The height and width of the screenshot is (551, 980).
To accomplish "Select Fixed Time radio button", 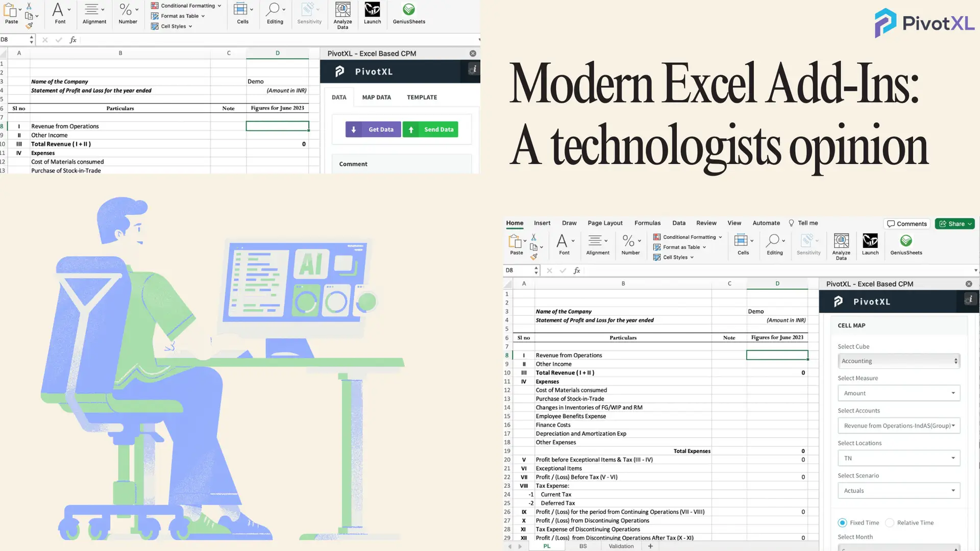I will click(x=843, y=522).
